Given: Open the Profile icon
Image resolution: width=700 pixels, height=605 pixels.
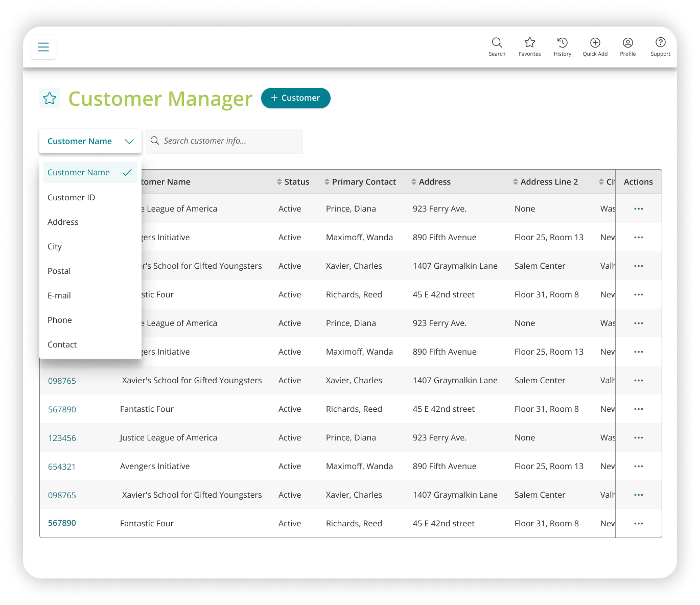Looking at the screenshot, I should point(627,42).
